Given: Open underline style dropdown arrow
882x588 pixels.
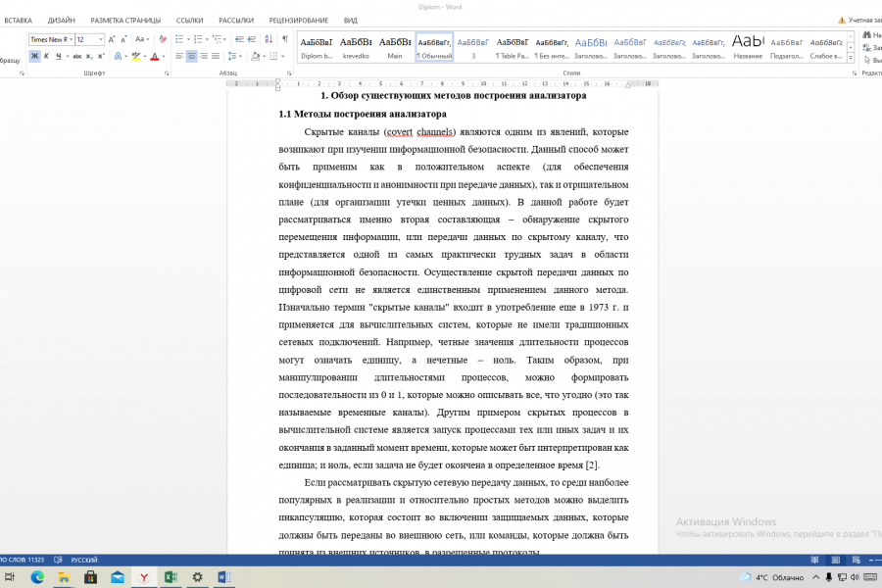Looking at the screenshot, I should [x=67, y=56].
